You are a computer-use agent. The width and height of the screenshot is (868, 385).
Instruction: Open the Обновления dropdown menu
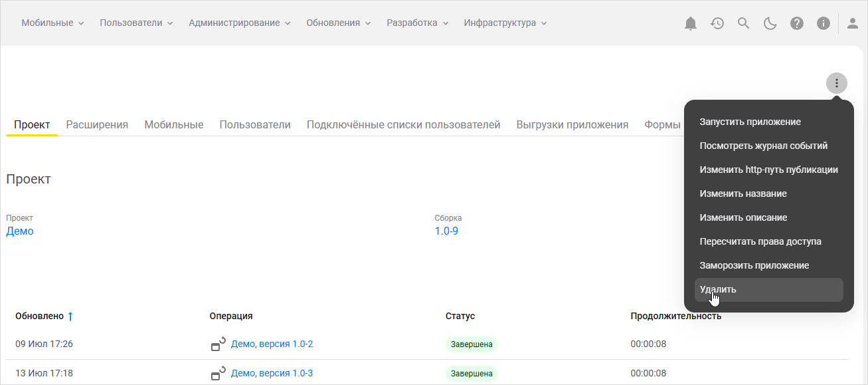(339, 23)
